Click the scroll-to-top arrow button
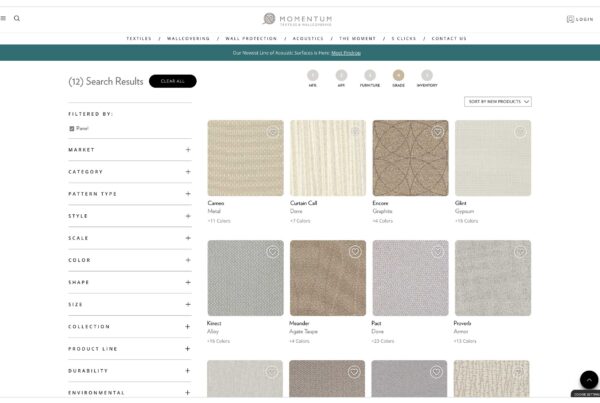The height and width of the screenshot is (403, 600). pyautogui.click(x=588, y=379)
